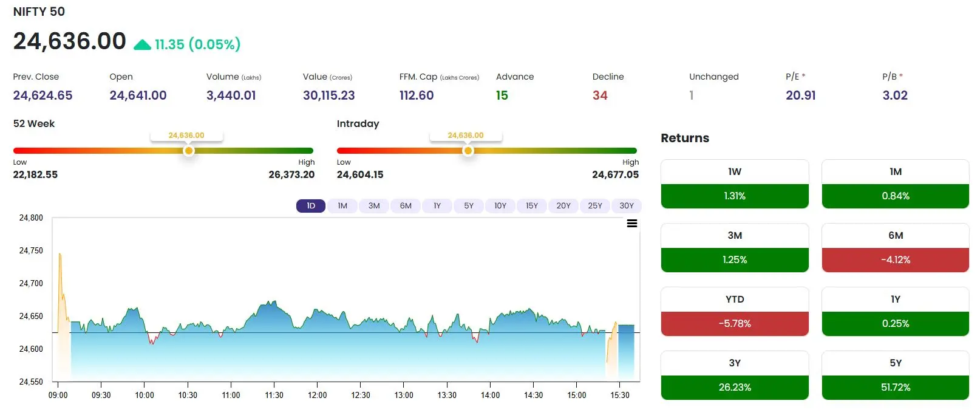This screenshot has height=415, width=980.
Task: Show the 15Y chart range
Action: (532, 206)
